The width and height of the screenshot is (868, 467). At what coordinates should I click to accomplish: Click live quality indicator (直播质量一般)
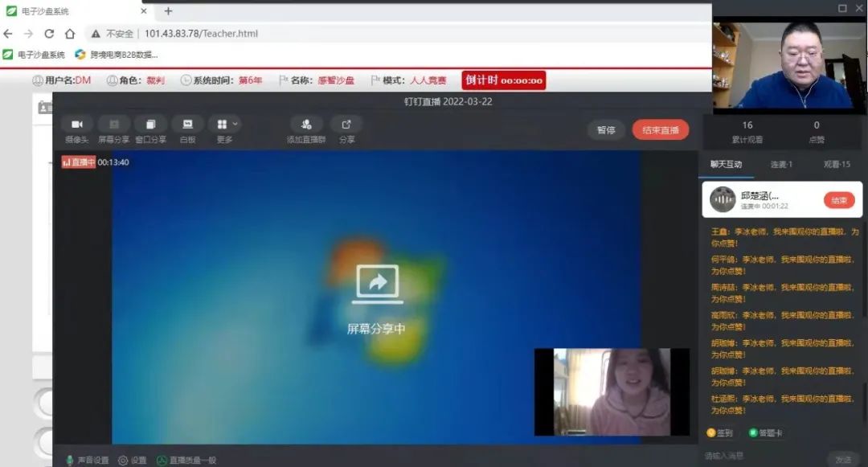[x=162, y=460]
